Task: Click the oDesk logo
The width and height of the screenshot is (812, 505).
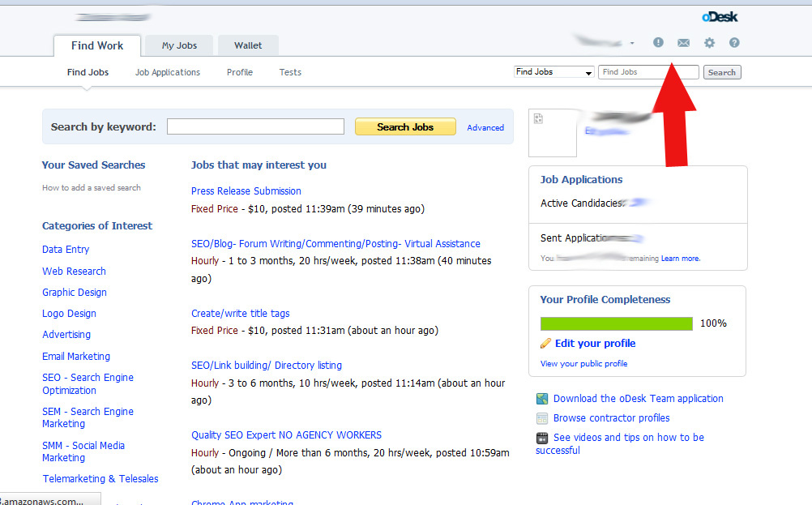Action: coord(718,15)
